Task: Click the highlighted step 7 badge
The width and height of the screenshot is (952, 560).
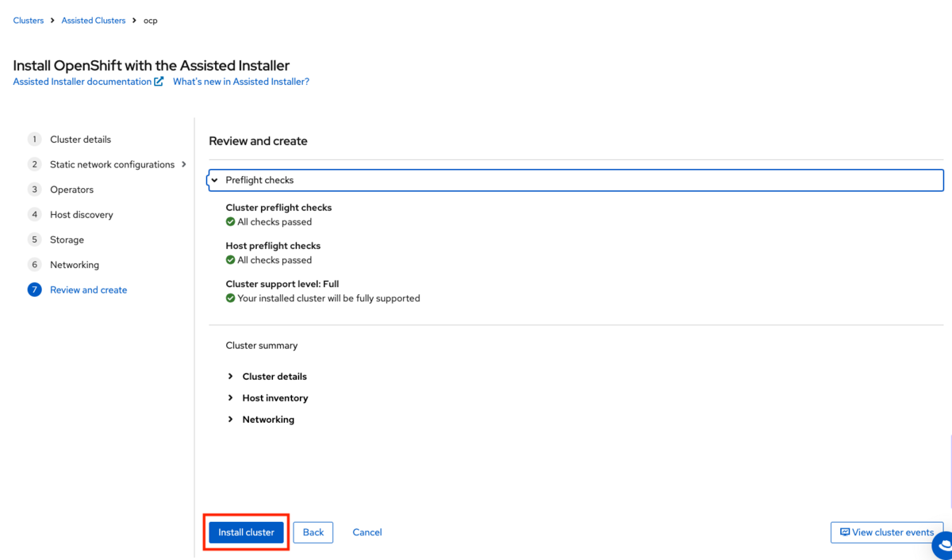Action: coord(34,290)
